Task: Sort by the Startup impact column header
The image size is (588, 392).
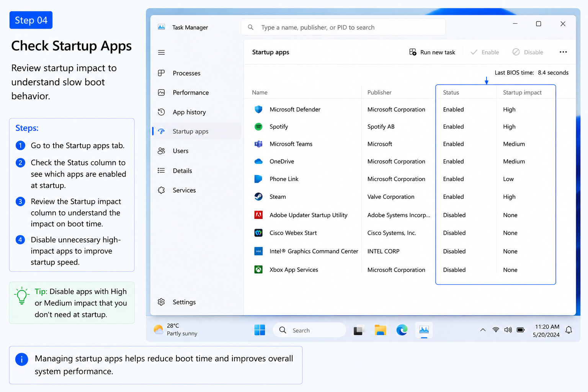Action: [x=522, y=92]
